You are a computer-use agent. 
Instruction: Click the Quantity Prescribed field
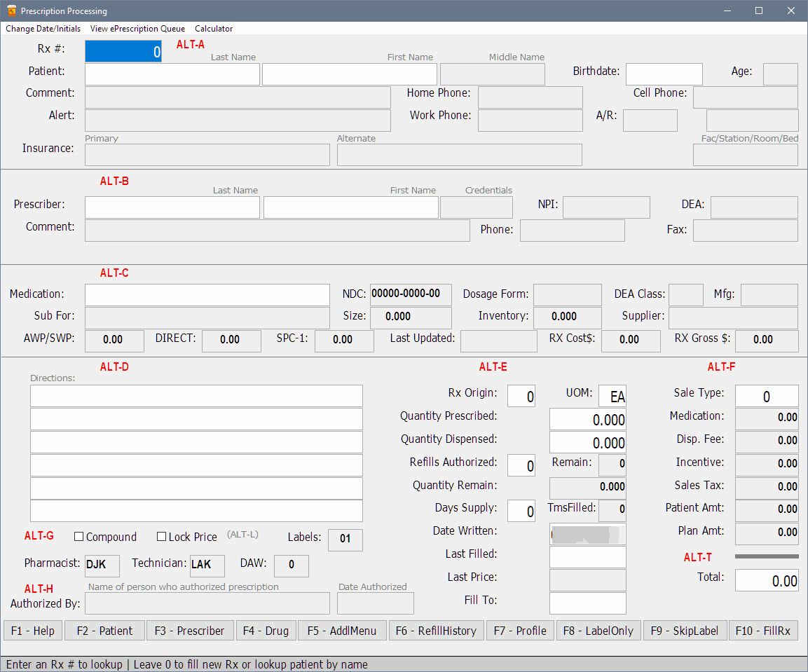point(588,419)
